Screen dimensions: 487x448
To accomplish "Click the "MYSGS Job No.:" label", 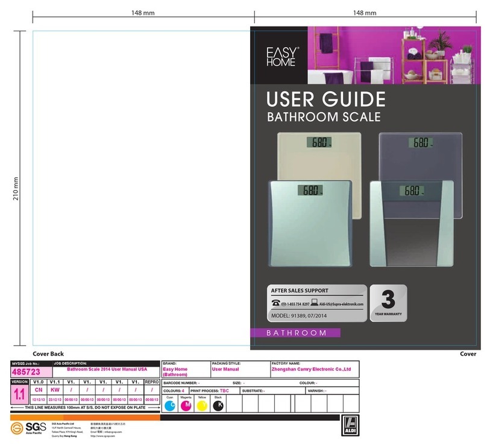I will [x=25, y=364].
